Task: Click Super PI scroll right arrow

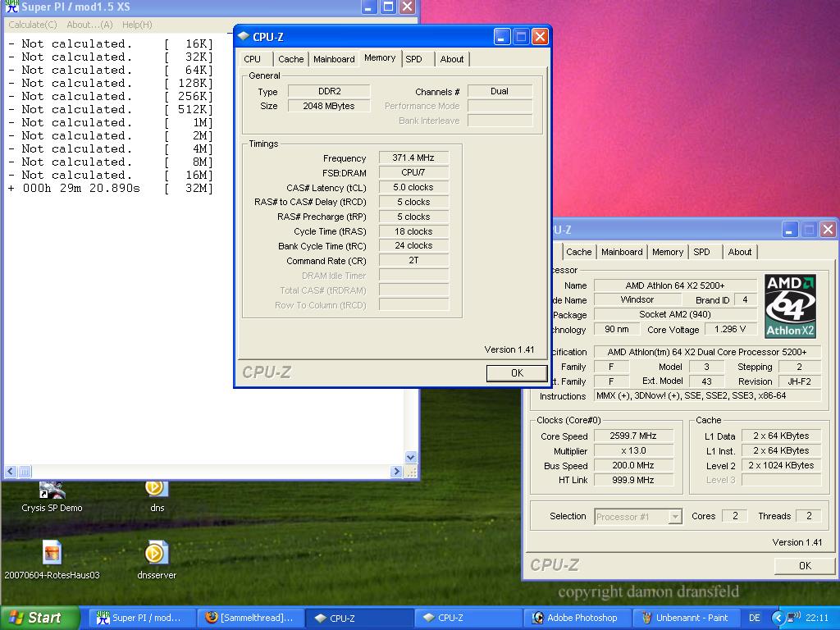Action: point(396,472)
